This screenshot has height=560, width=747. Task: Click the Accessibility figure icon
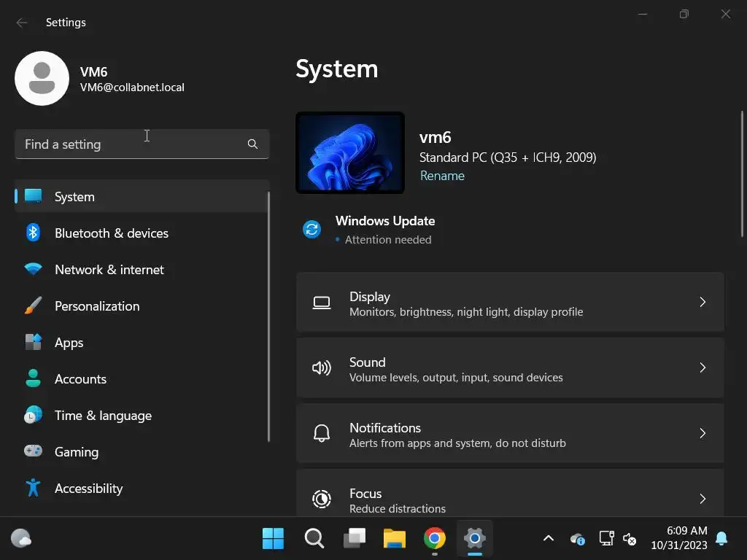point(33,488)
